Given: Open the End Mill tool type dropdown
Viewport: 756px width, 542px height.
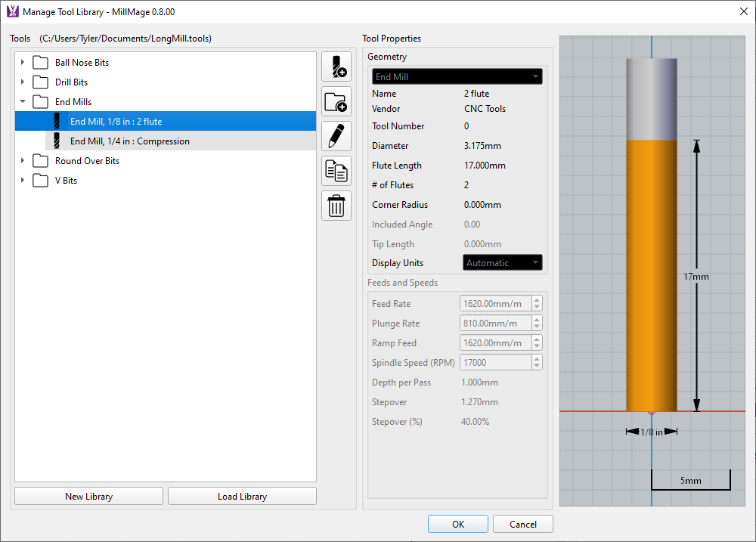Looking at the screenshot, I should pos(457,77).
